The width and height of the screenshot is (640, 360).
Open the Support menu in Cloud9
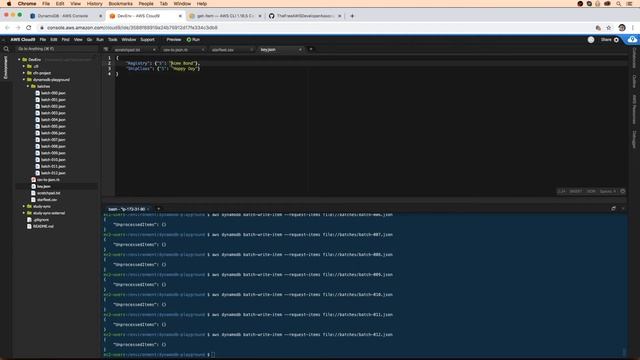point(147,40)
